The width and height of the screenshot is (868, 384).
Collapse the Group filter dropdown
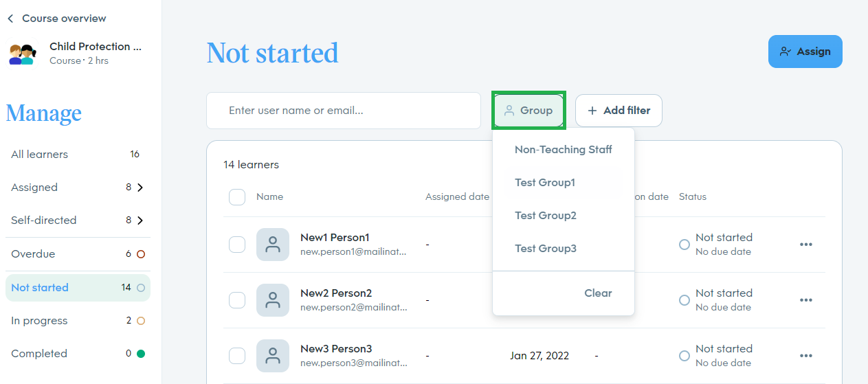(528, 111)
